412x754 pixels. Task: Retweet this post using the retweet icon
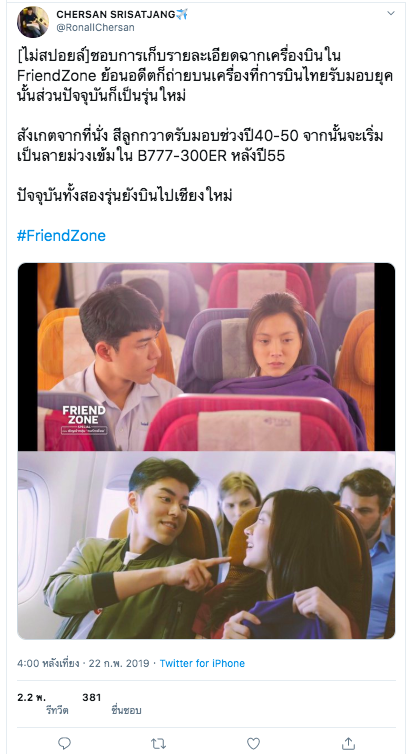[158, 743]
